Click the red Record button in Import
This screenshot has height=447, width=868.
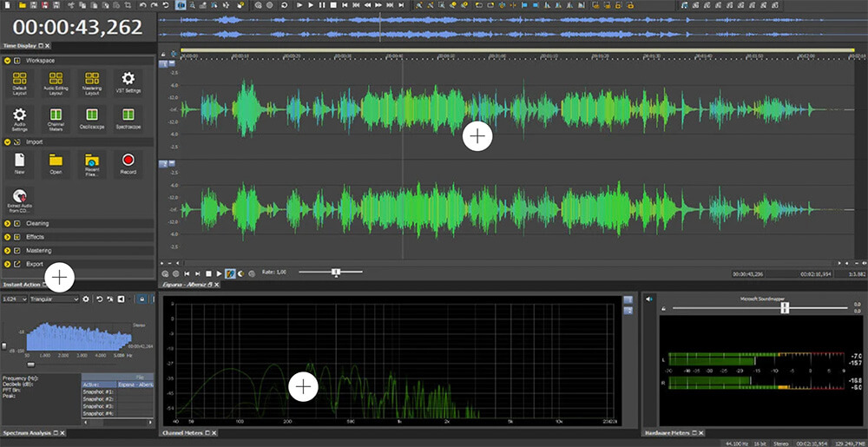coord(128,164)
